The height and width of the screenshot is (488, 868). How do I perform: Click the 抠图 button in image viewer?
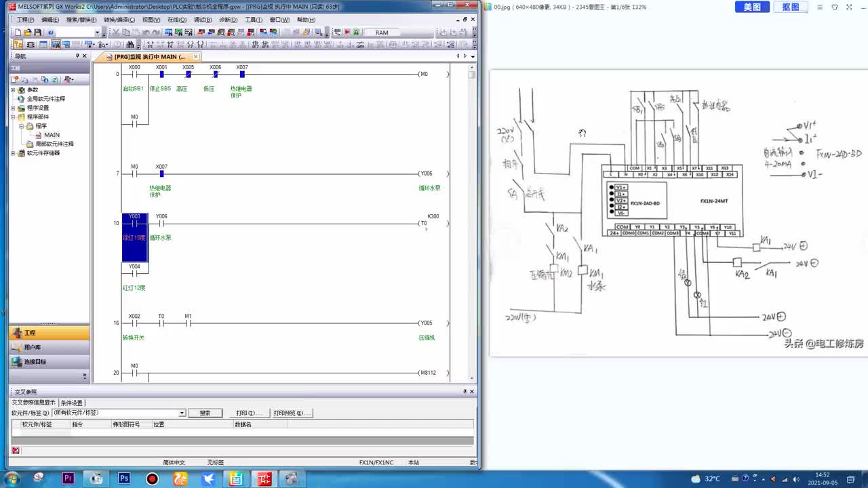pyautogui.click(x=791, y=7)
